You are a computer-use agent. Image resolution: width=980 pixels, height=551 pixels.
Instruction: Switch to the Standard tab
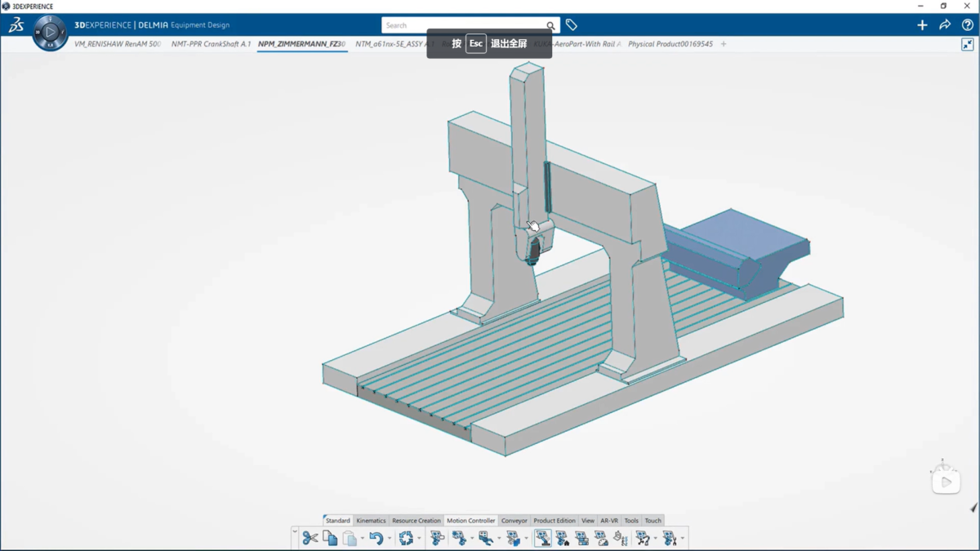coord(337,521)
